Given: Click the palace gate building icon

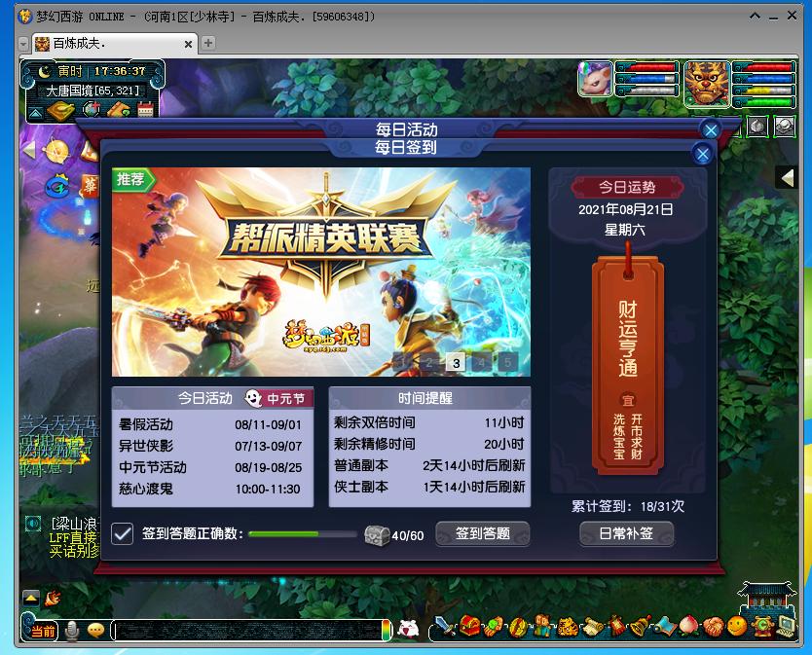Looking at the screenshot, I should pyautogui.click(x=766, y=597).
